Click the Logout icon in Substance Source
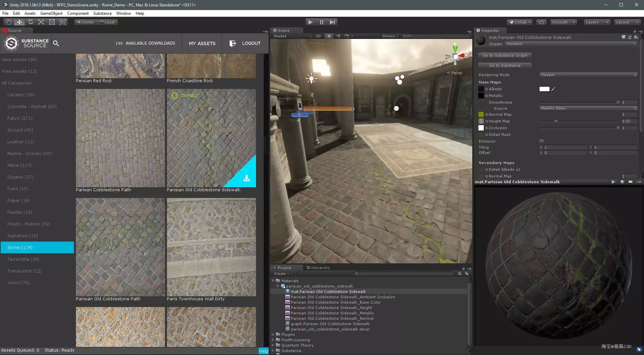Image resolution: width=644 pixels, height=355 pixels. (x=232, y=43)
